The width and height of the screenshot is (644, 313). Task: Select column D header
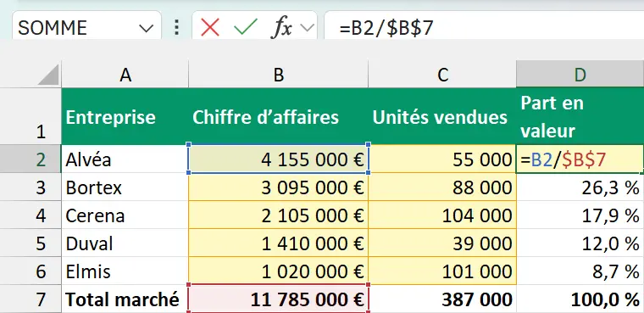click(580, 75)
